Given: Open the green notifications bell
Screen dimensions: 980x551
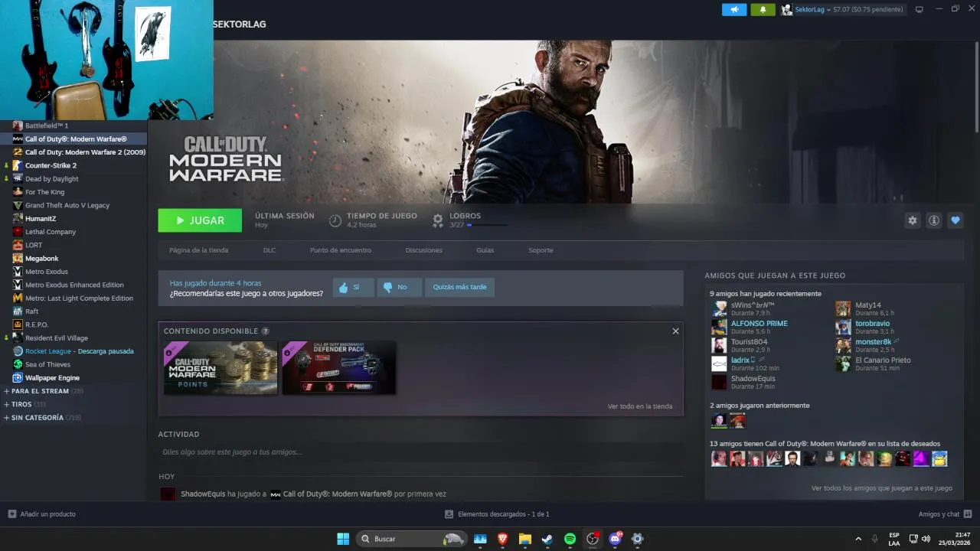Looking at the screenshot, I should coord(763,9).
